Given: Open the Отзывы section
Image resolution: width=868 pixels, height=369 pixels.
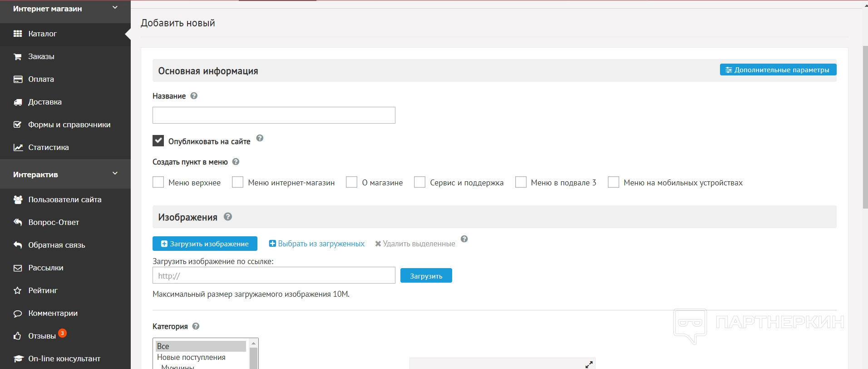Looking at the screenshot, I should point(65,336).
